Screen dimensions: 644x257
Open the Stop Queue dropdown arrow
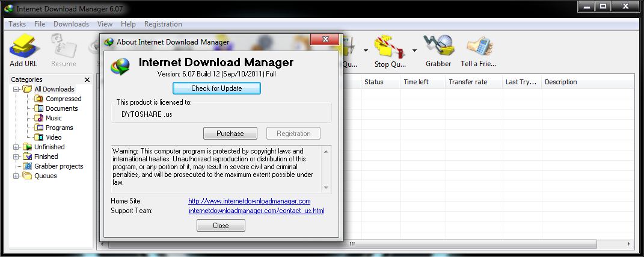414,51
